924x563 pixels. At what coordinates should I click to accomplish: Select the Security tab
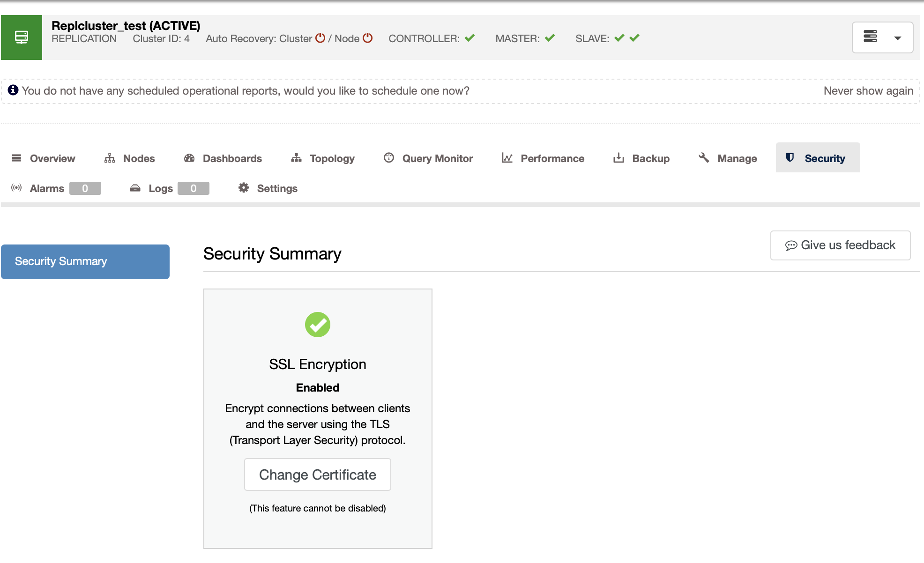(818, 158)
